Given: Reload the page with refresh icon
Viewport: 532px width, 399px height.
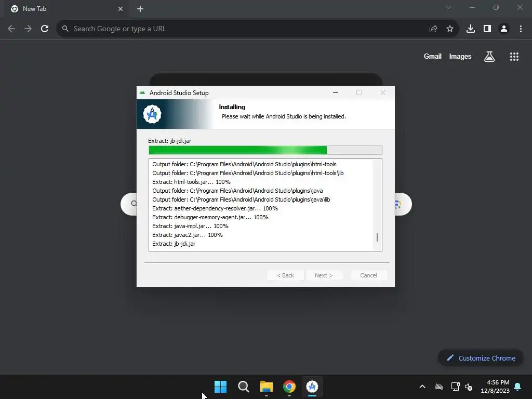Looking at the screenshot, I should 45,29.
